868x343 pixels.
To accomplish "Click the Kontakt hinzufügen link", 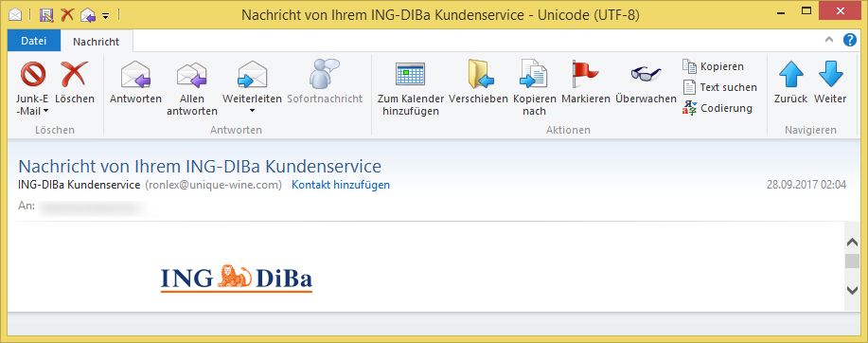I will click(x=341, y=185).
